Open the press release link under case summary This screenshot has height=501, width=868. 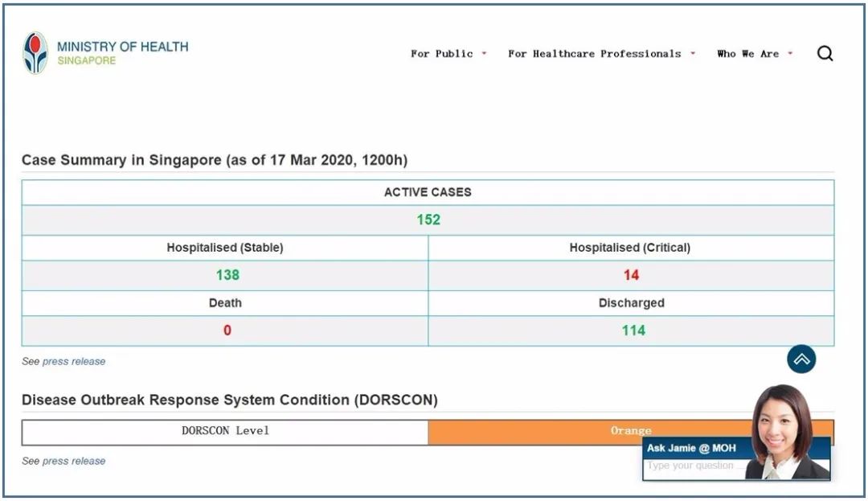[74, 362]
